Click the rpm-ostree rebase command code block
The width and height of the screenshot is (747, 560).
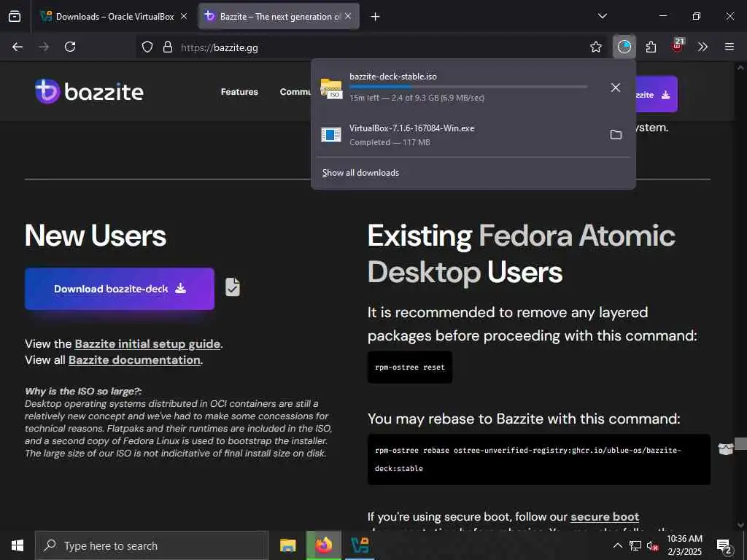539,459
